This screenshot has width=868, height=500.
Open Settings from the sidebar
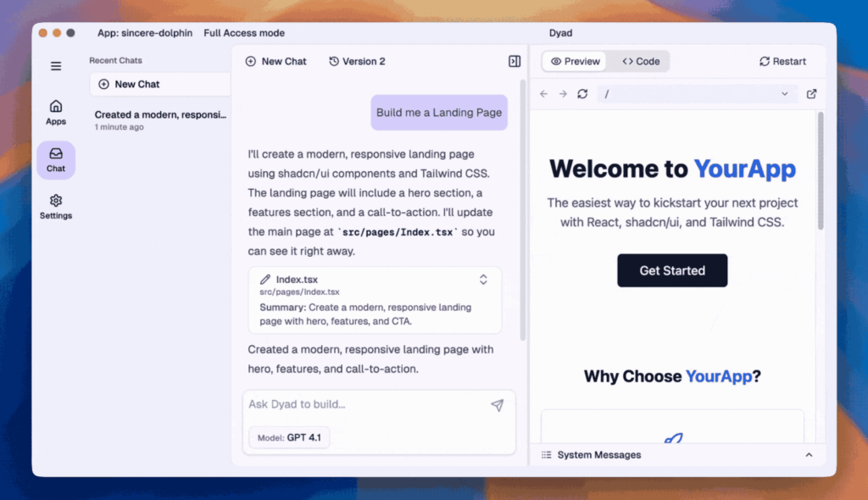tap(55, 208)
